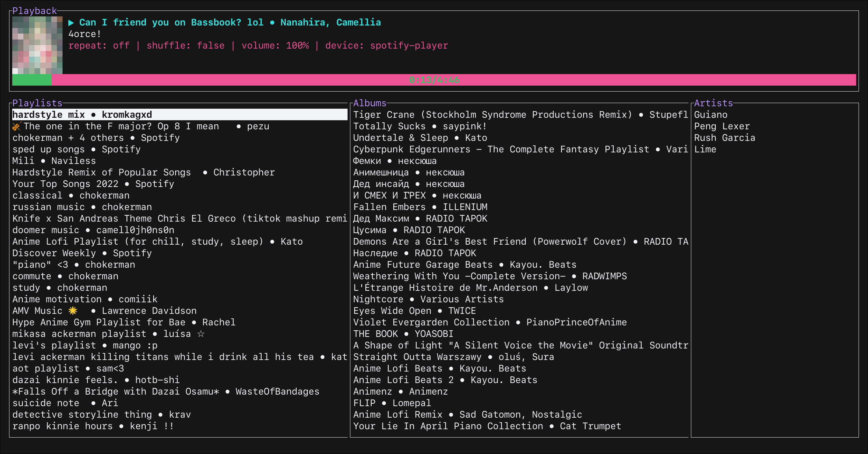Screen dimensions: 868x454
Task: Select the artist Rush Garcia
Action: tap(724, 138)
